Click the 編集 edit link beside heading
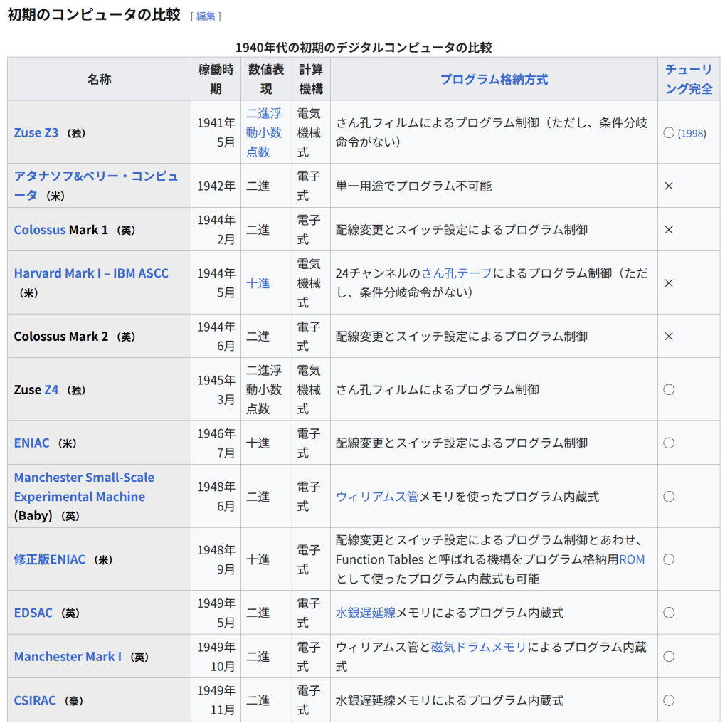This screenshot has width=725, height=728. click(206, 16)
